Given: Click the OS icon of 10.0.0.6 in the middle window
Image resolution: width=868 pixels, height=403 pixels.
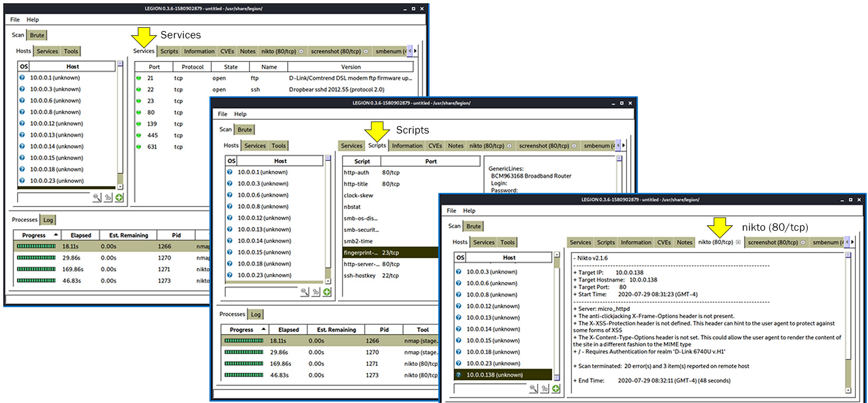Looking at the screenshot, I should 230,195.
